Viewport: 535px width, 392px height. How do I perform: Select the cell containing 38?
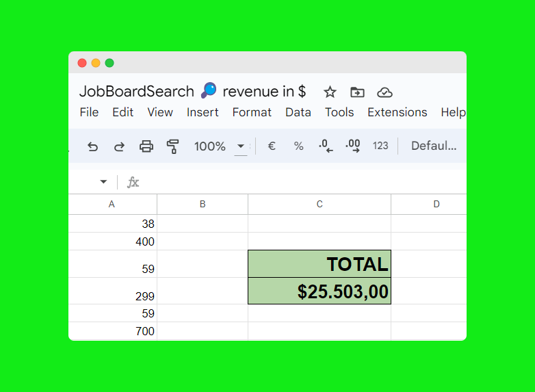(x=113, y=224)
